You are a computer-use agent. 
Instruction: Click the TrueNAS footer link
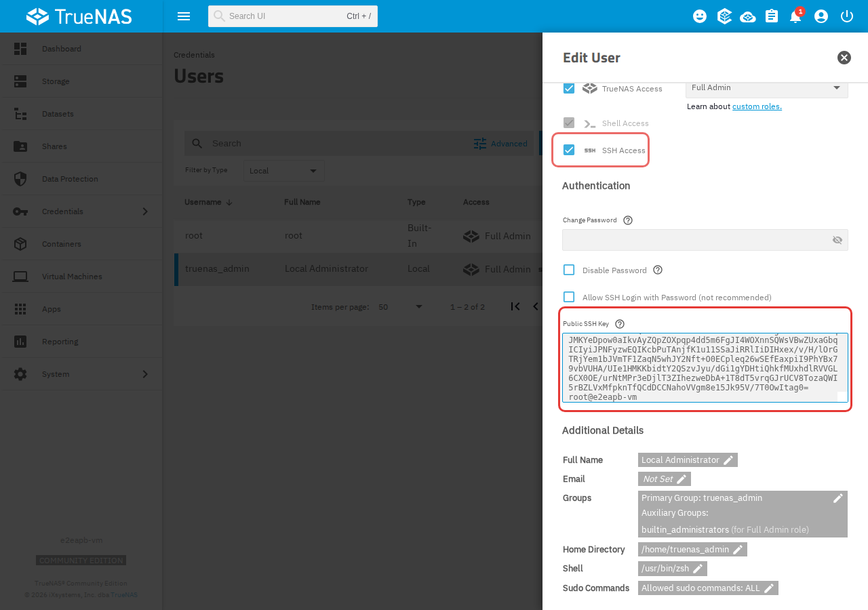(x=124, y=595)
